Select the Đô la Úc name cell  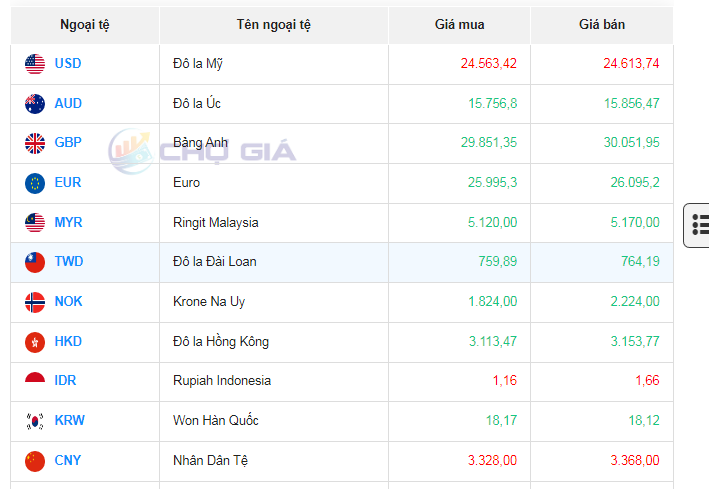pos(274,104)
